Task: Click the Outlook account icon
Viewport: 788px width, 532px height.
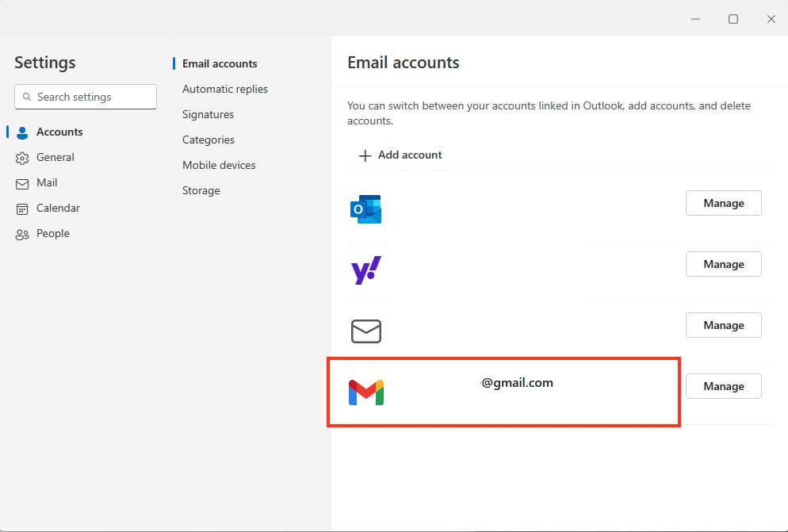Action: 366,209
